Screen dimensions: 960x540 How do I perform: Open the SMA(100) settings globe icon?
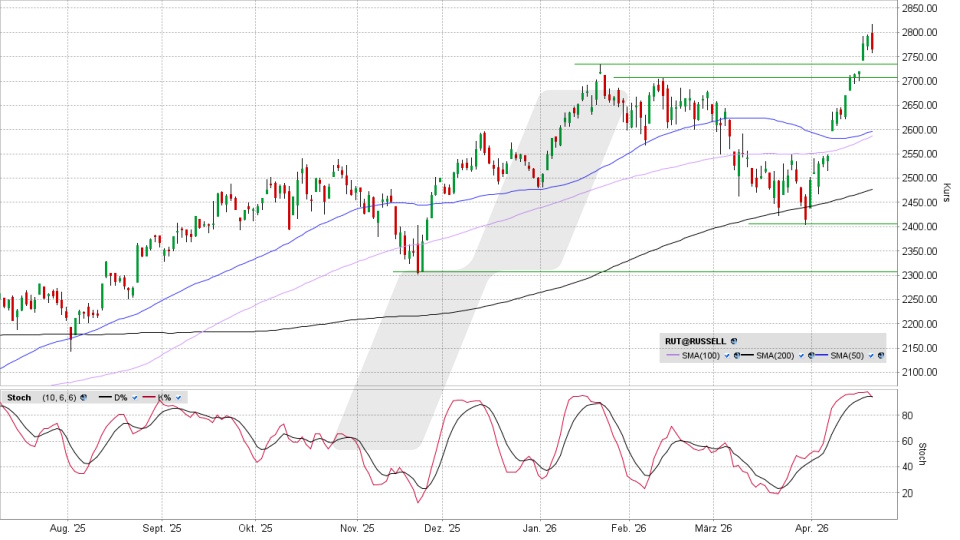(737, 356)
